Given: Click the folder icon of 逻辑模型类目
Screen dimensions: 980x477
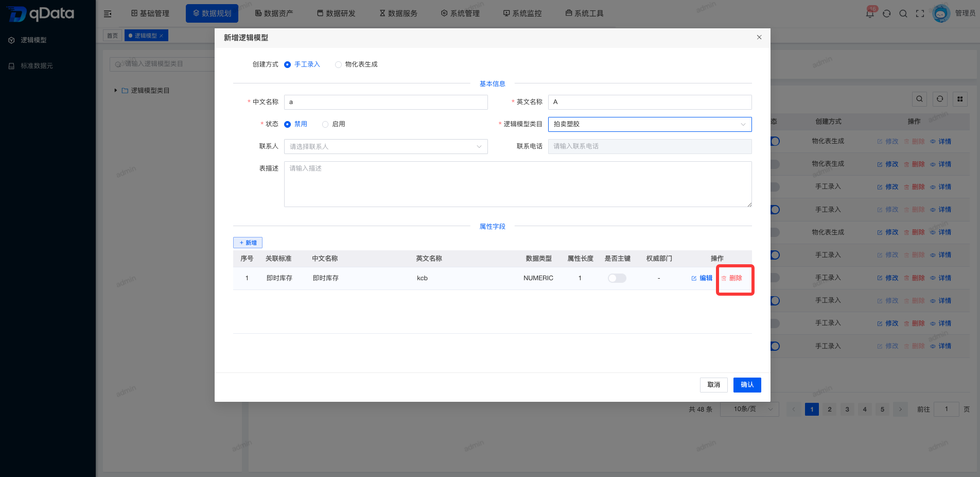Looking at the screenshot, I should (125, 91).
